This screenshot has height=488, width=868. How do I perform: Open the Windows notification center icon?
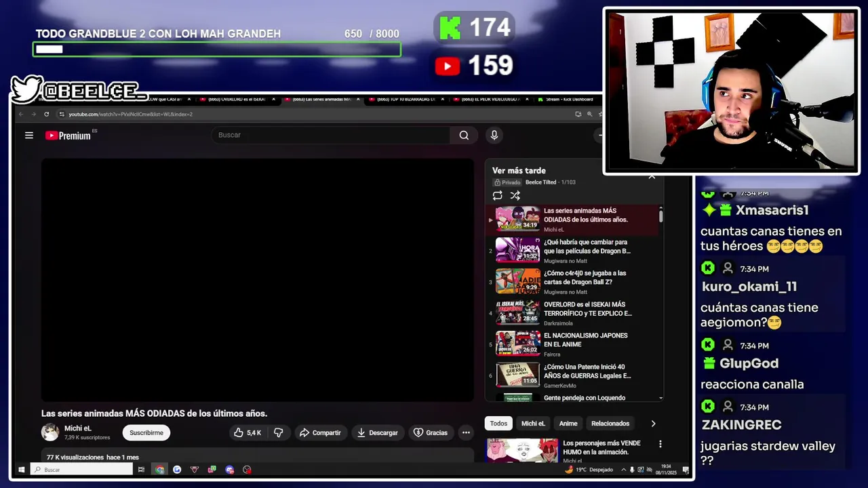[x=686, y=470]
